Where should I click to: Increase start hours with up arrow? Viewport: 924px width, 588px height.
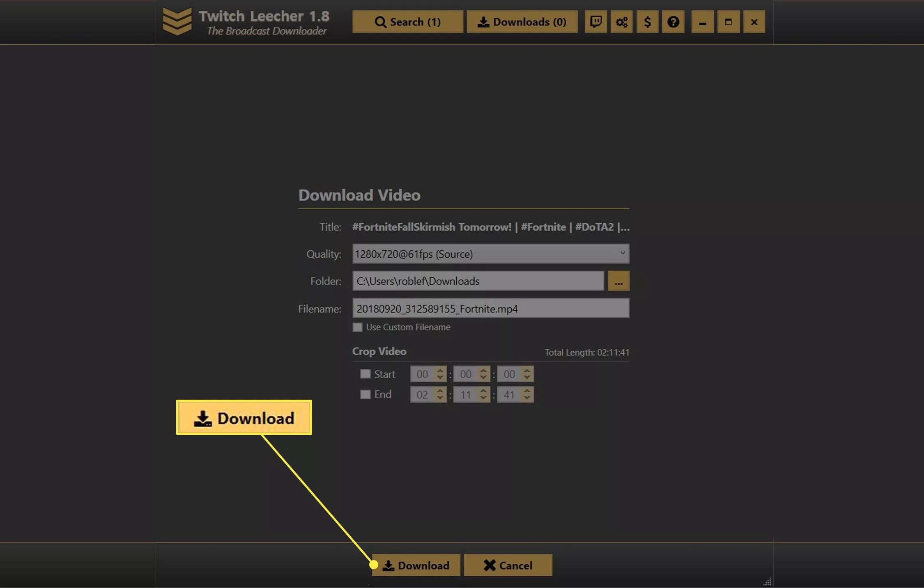pos(440,370)
